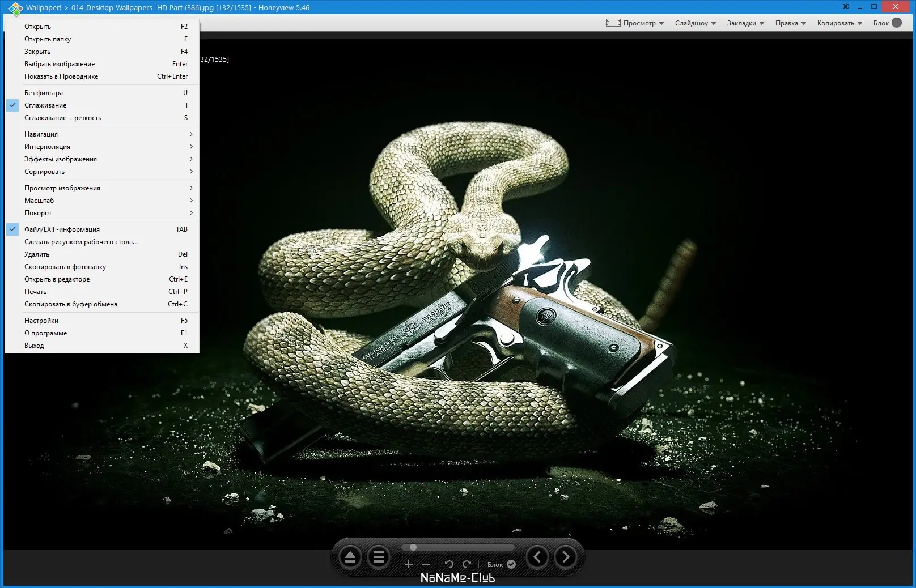Toggle the Блок switch in the top toolbar

click(x=897, y=23)
